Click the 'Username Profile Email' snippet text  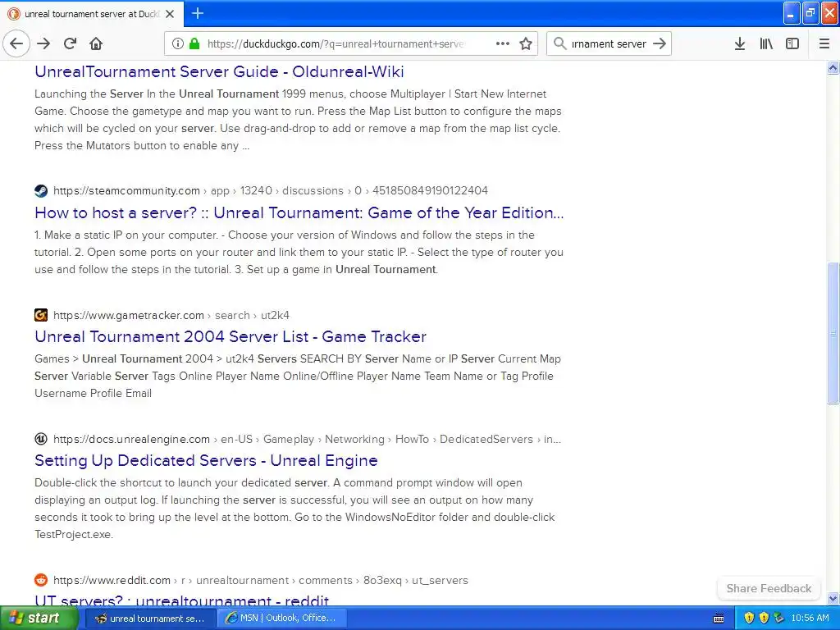point(94,393)
